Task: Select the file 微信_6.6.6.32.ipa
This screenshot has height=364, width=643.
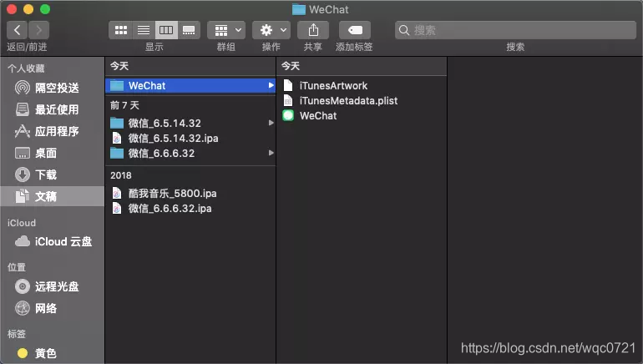Action: (190, 208)
